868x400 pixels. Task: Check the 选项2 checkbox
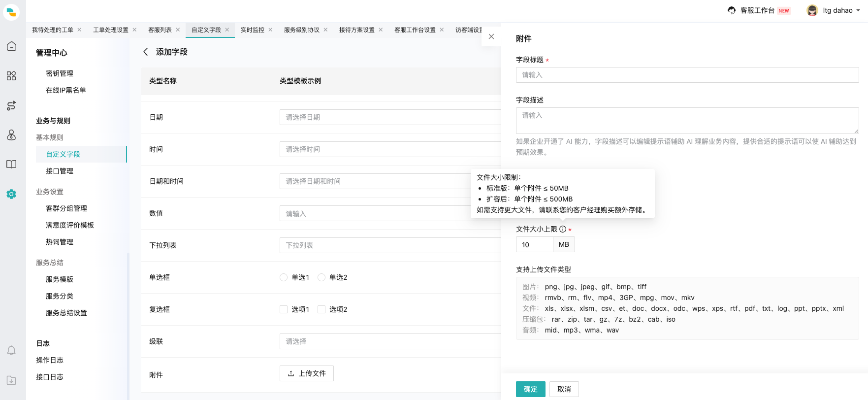coord(321,309)
